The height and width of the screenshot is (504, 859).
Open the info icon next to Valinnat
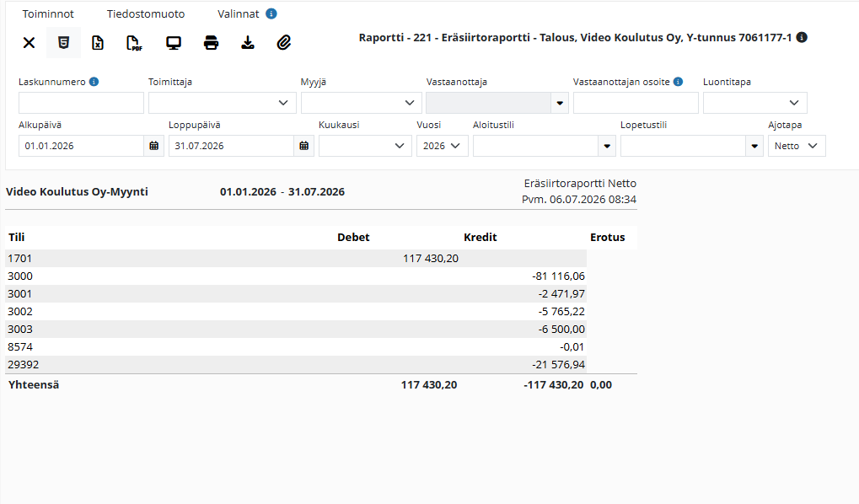(271, 13)
